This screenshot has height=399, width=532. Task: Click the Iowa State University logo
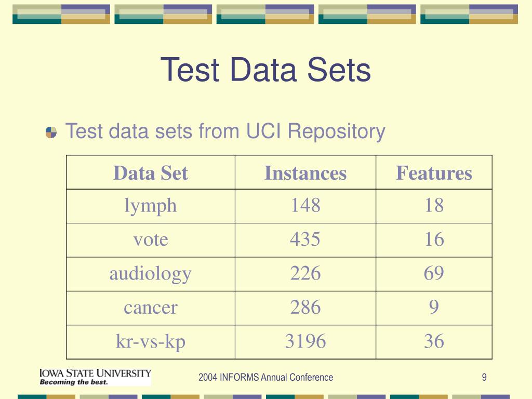click(x=96, y=377)
